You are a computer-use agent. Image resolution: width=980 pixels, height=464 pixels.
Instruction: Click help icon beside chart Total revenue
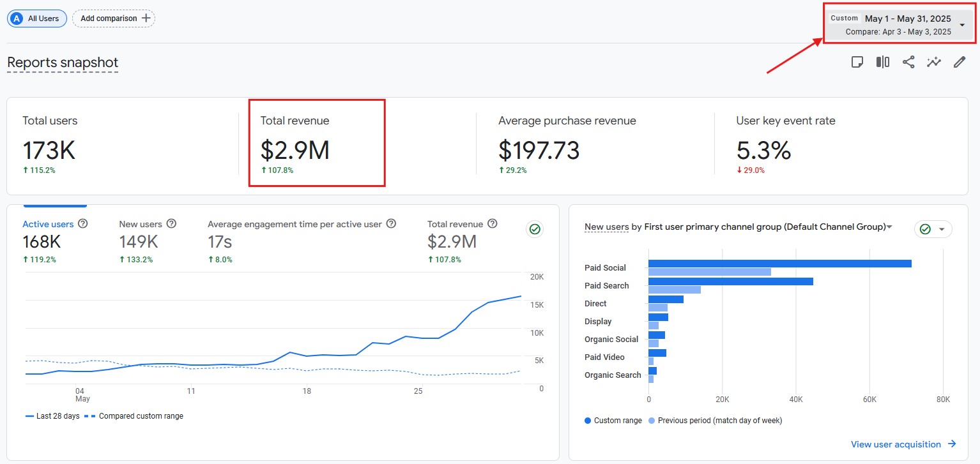pos(492,224)
